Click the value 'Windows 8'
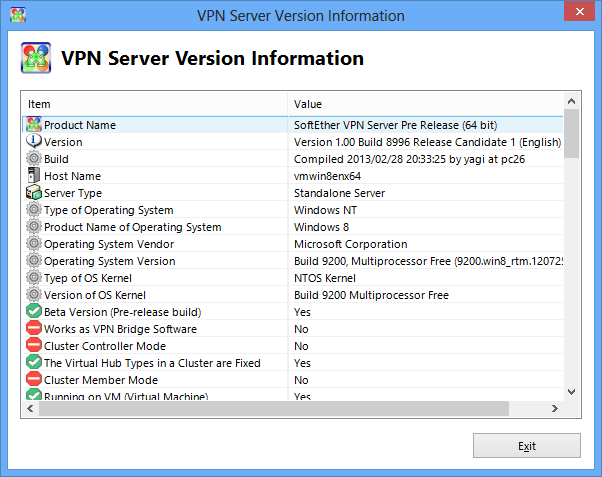This screenshot has width=602, height=477. [321, 227]
